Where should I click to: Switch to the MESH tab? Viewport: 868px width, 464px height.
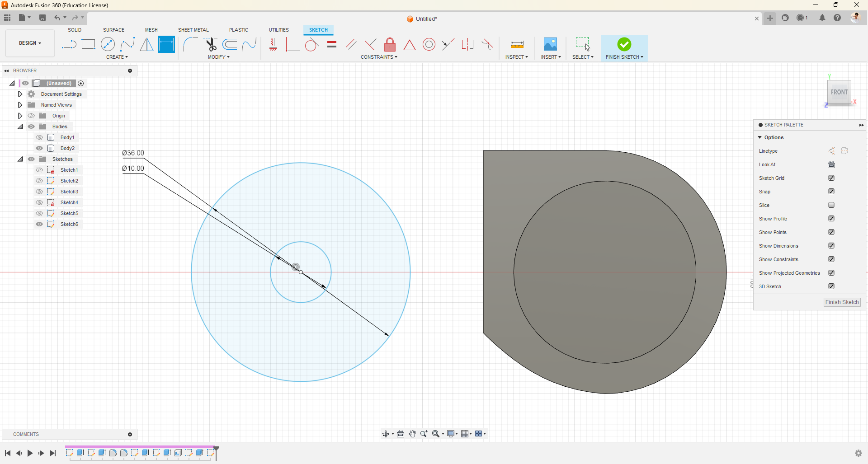[x=151, y=30]
